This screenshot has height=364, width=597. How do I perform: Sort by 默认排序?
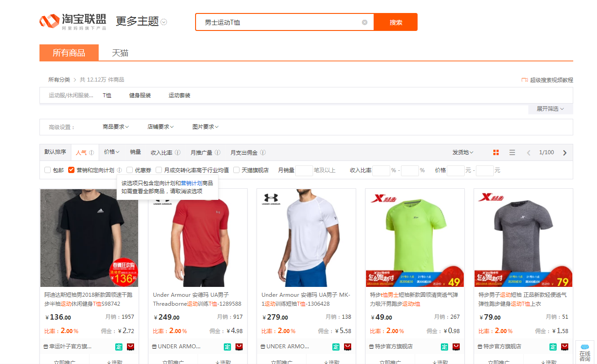(x=55, y=152)
